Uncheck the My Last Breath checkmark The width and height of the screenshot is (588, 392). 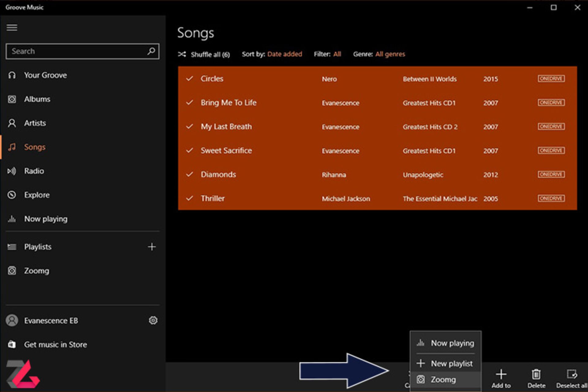190,126
